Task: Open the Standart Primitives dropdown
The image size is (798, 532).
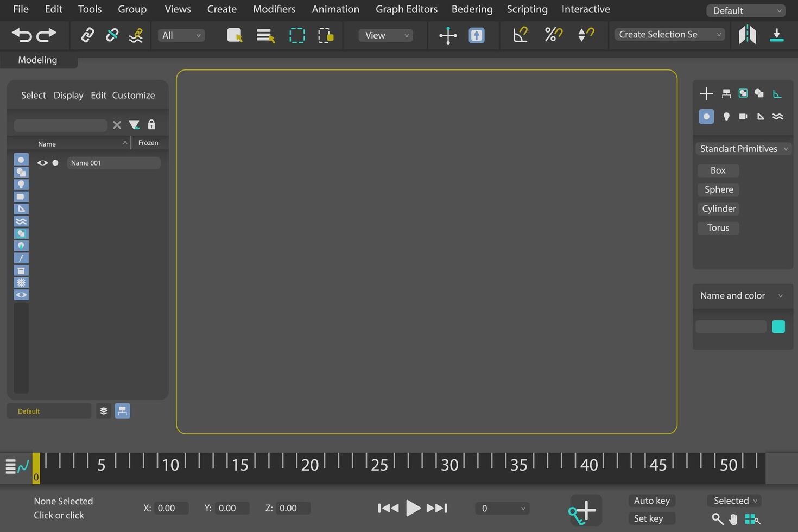Action: pos(743,148)
